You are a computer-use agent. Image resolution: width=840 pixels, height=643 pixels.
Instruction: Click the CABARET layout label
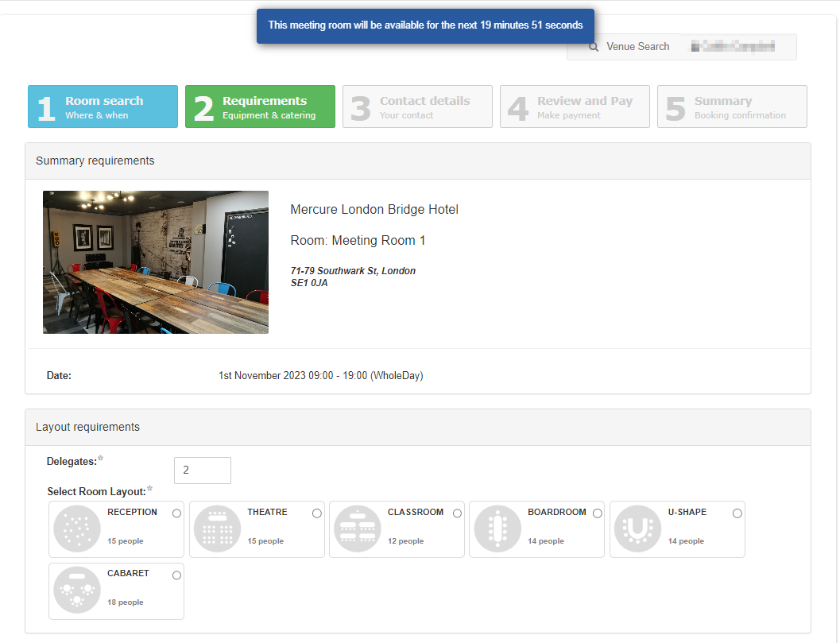click(128, 573)
